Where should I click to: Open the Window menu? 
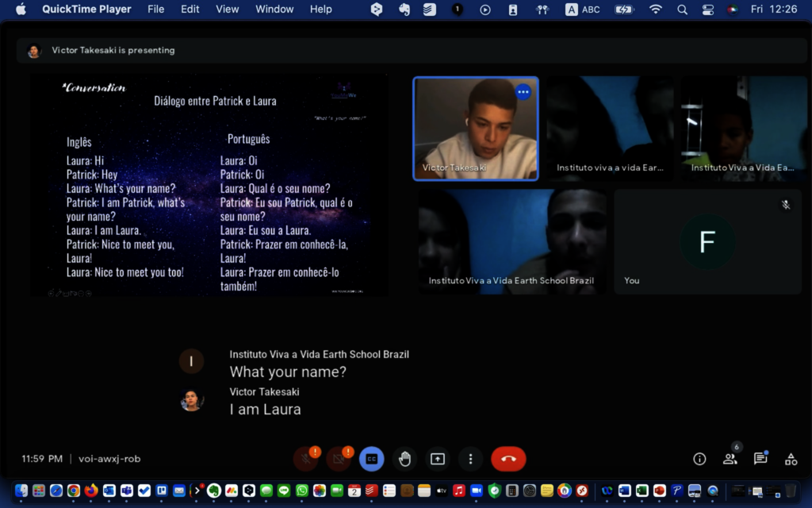pyautogui.click(x=274, y=10)
